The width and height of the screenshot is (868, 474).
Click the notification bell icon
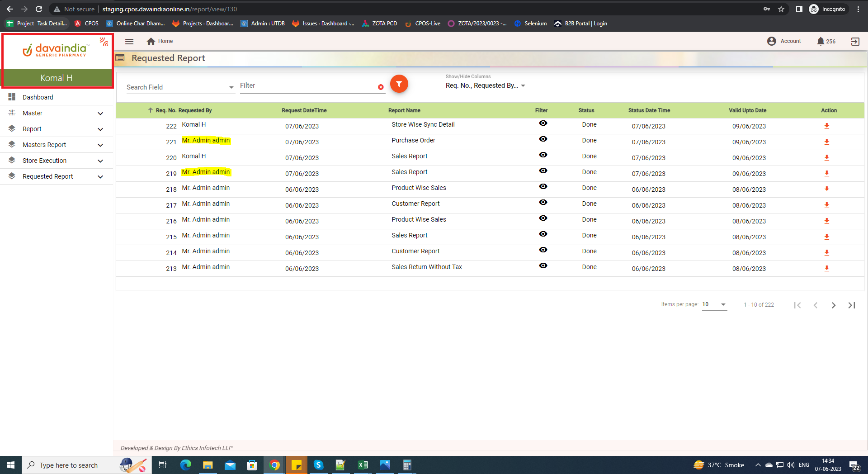[x=821, y=42]
